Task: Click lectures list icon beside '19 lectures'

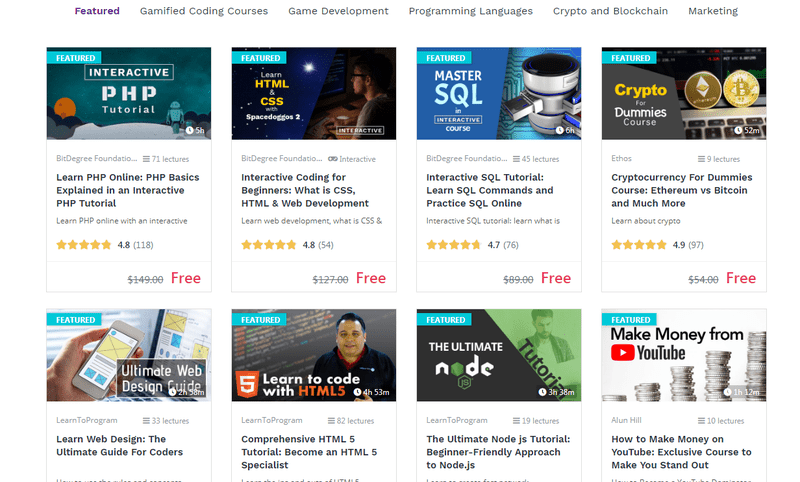Action: pos(516,421)
